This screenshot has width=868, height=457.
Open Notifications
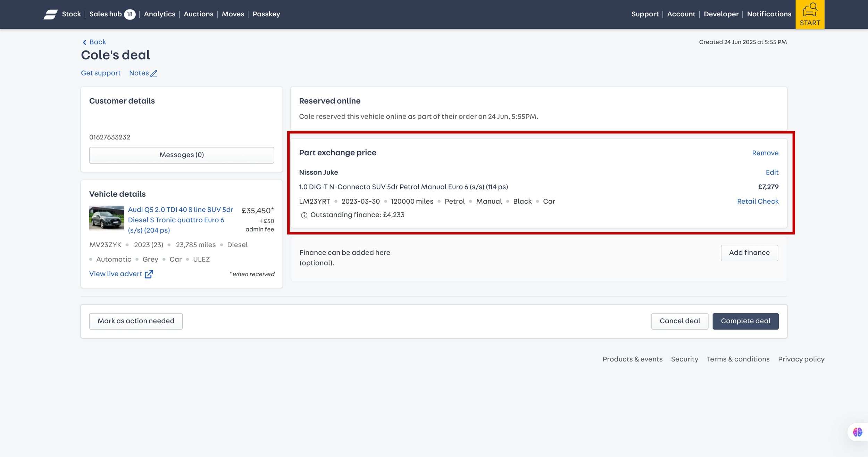[769, 14]
